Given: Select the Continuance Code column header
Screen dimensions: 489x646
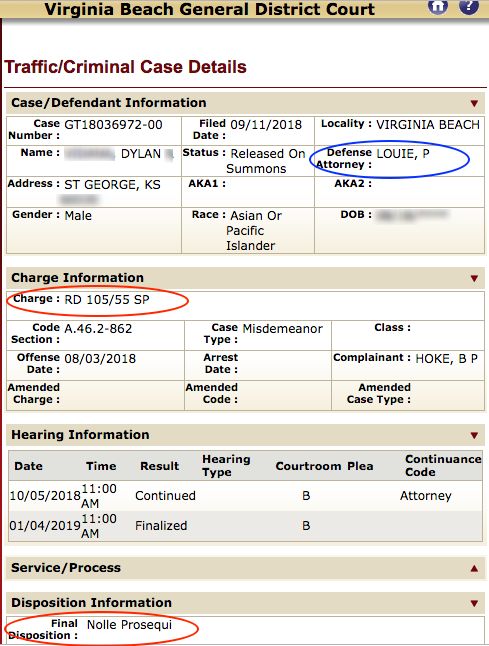Looking at the screenshot, I should [443, 466].
